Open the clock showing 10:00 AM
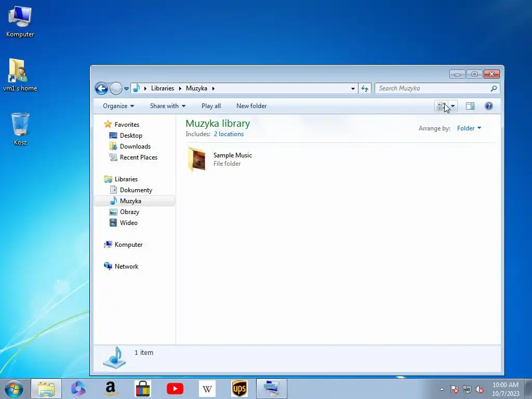 pyautogui.click(x=506, y=389)
